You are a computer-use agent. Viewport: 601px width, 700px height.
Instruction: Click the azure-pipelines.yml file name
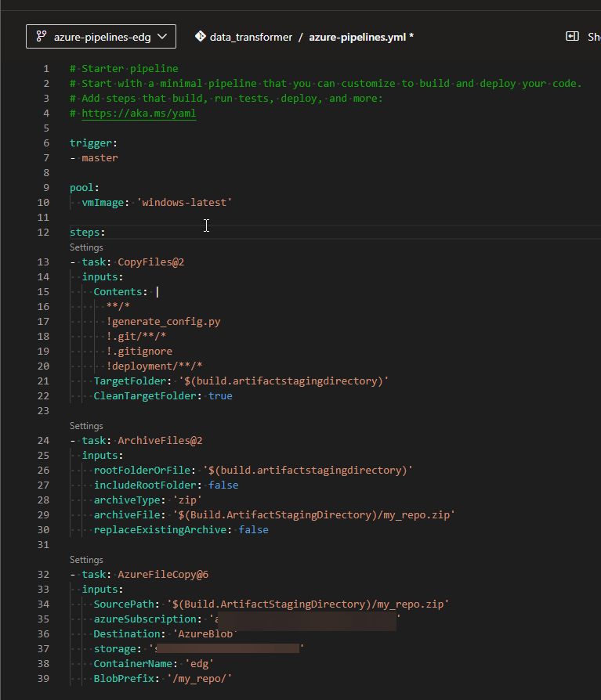[357, 37]
